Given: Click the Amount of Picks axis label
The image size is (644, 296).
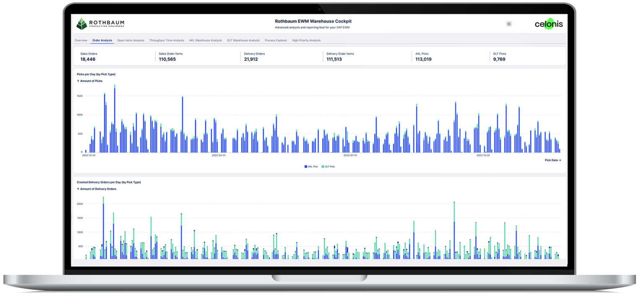Looking at the screenshot, I should coord(90,81).
